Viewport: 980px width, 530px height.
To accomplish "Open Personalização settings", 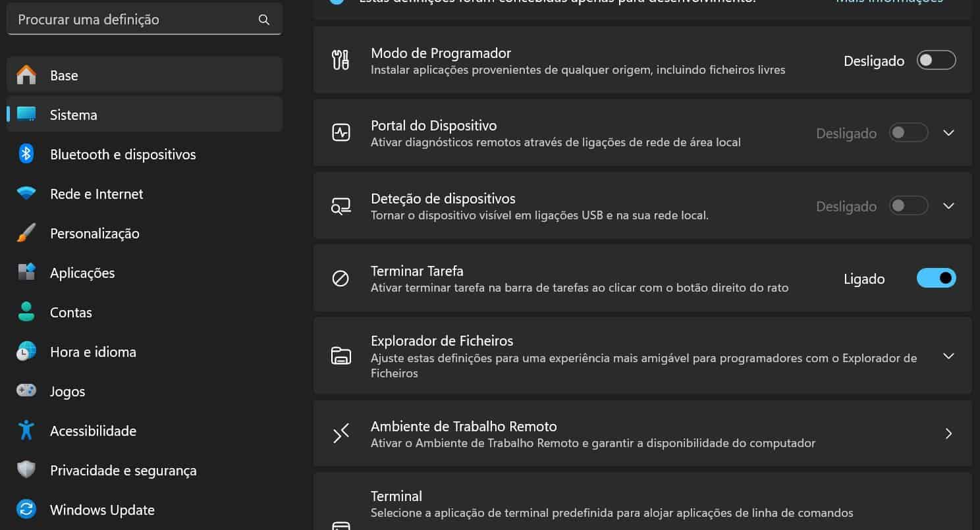I will click(144, 233).
